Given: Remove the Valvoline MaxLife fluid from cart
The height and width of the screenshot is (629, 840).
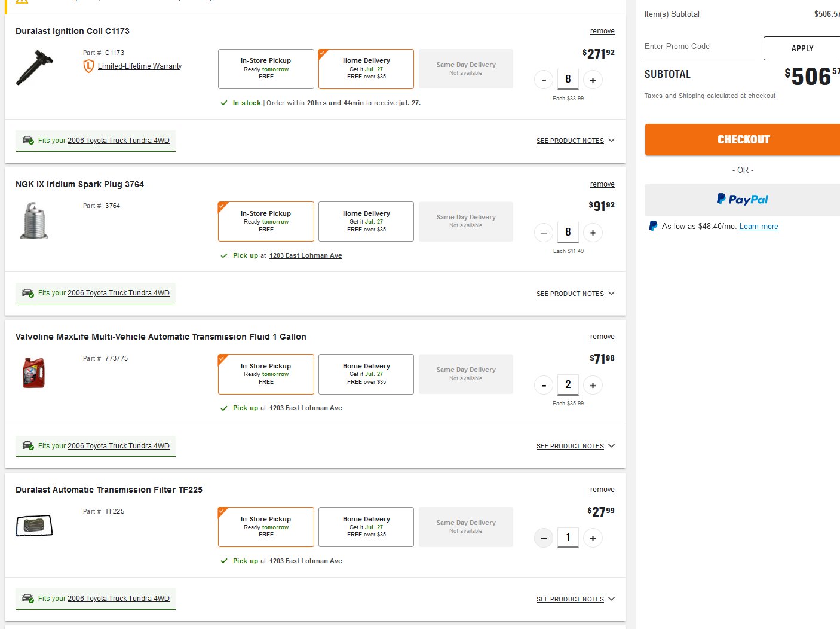Looking at the screenshot, I should [602, 337].
